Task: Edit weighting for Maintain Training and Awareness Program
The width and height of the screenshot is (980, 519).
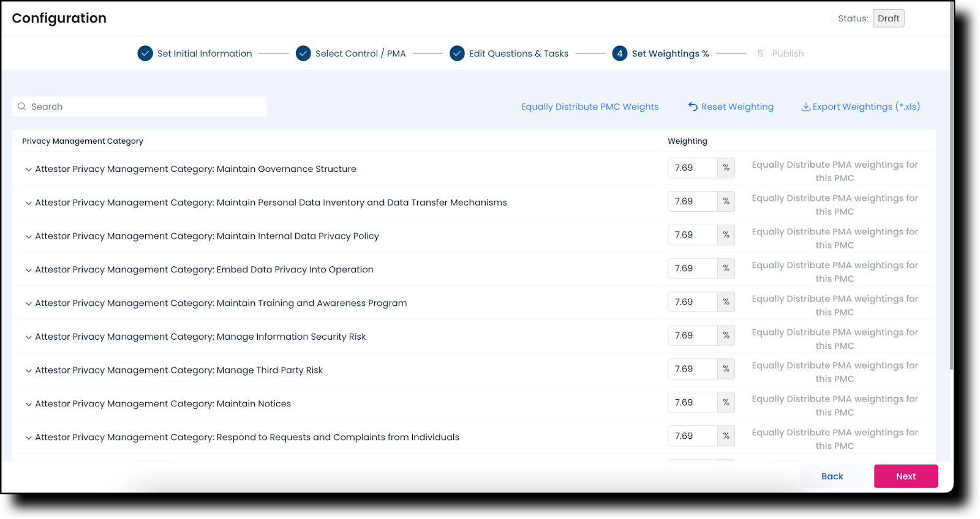Action: click(692, 302)
